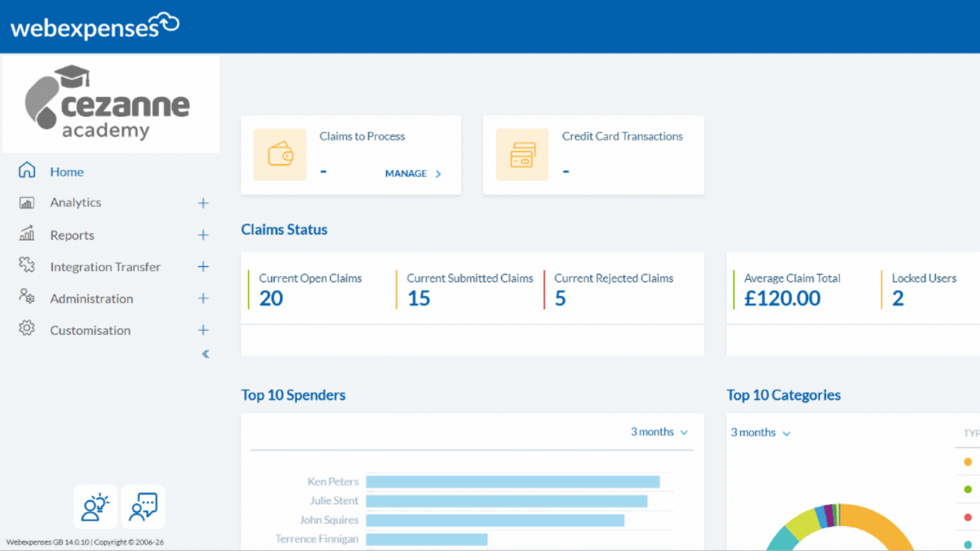Expand the Reports submenu plus sign

click(203, 235)
